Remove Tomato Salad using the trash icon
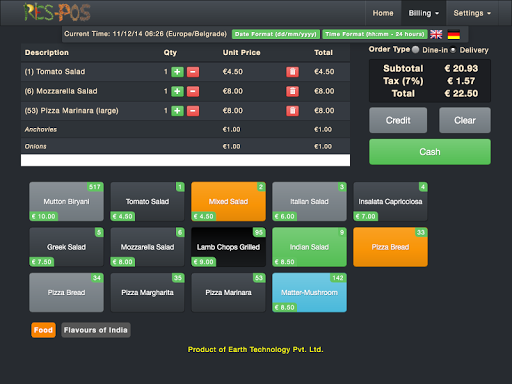This screenshot has height=384, width=512. click(292, 72)
